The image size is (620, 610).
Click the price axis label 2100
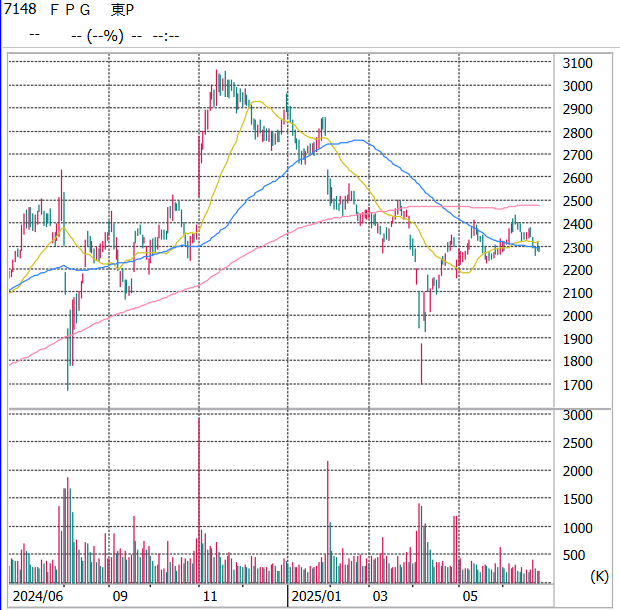pos(577,293)
